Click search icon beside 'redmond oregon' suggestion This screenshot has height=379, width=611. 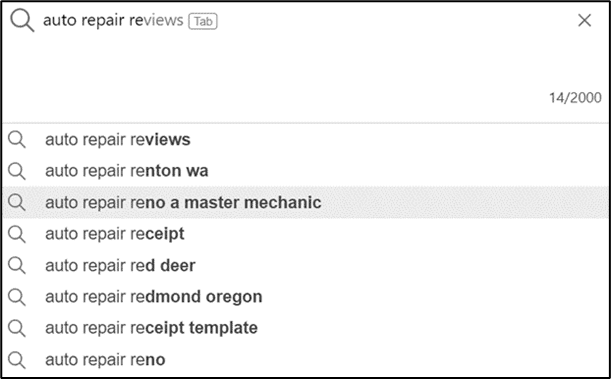[17, 297]
